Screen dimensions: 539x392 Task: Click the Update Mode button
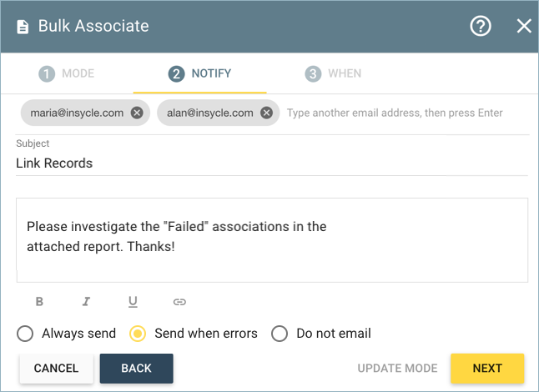click(397, 369)
